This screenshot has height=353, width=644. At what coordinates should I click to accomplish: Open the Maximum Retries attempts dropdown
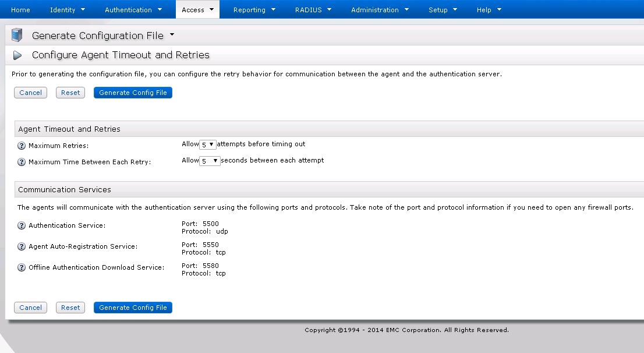(207, 144)
